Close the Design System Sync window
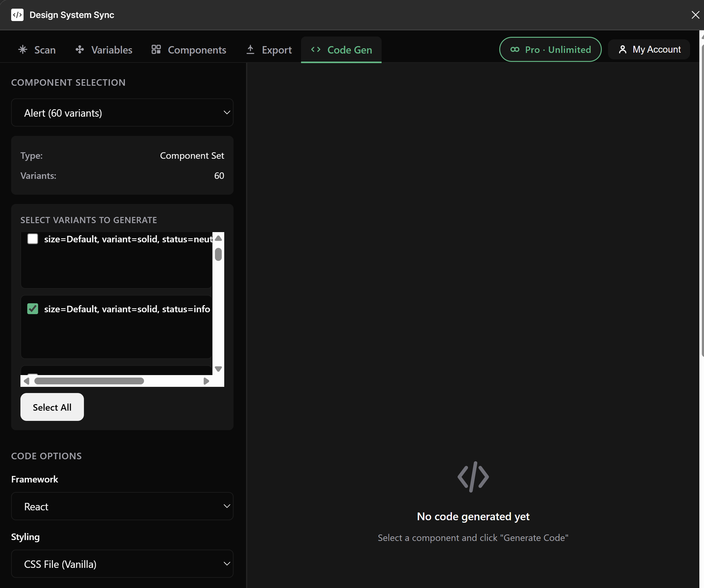This screenshot has width=704, height=588. coord(695,15)
